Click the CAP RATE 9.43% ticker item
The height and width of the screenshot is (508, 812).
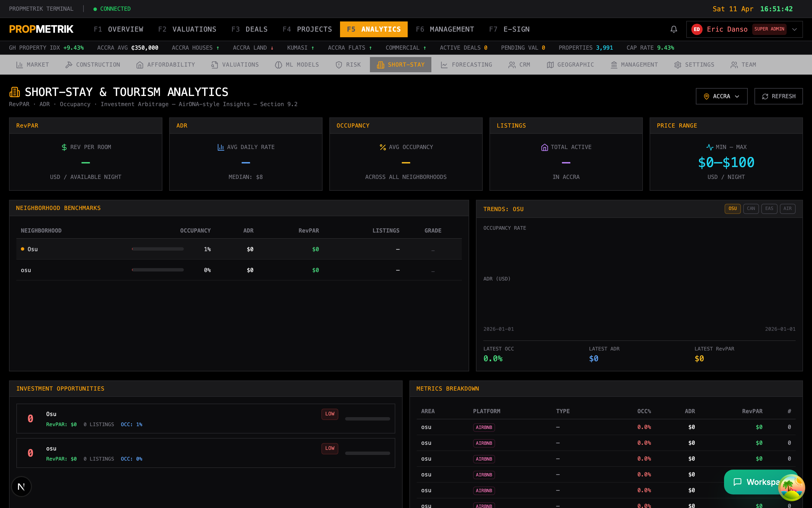[x=650, y=48]
